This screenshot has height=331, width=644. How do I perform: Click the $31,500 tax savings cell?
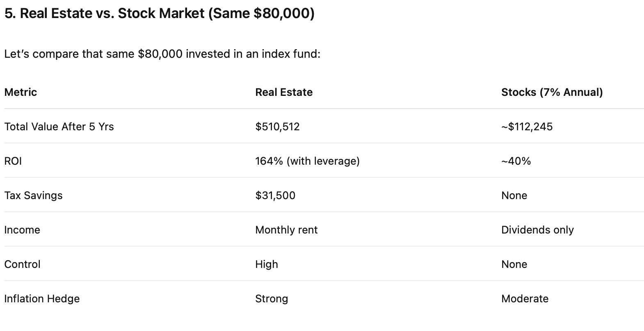[x=275, y=195]
